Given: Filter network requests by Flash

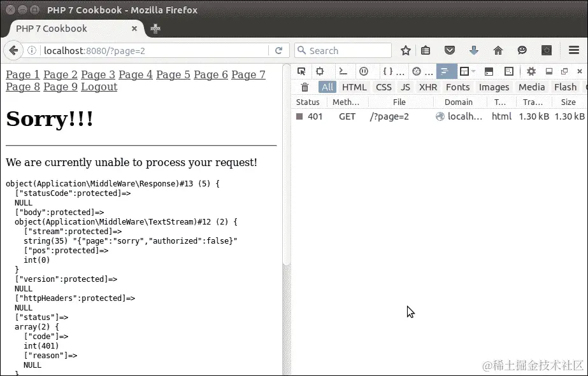Looking at the screenshot, I should [x=565, y=87].
